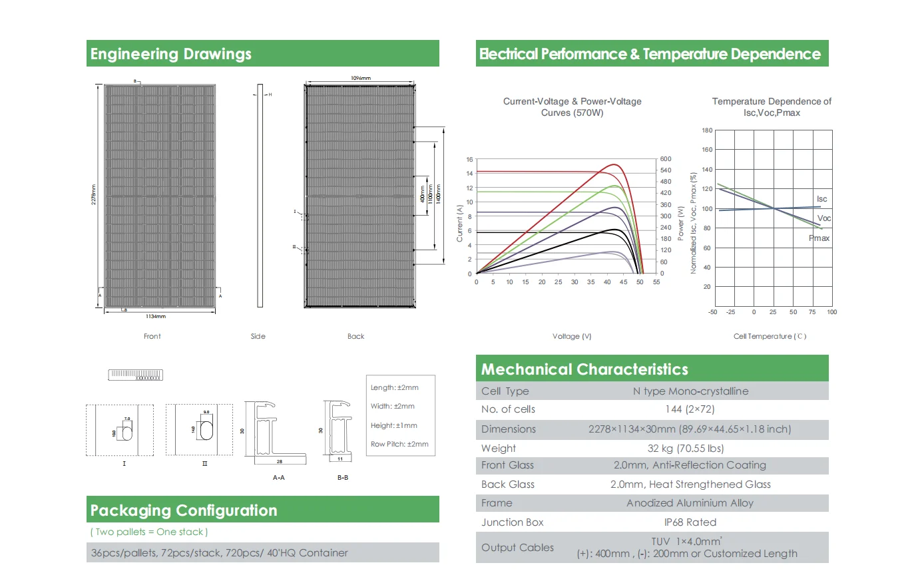Click the 'Length: ±2mm' tolerance text
The width and height of the screenshot is (924, 579).
[395, 387]
